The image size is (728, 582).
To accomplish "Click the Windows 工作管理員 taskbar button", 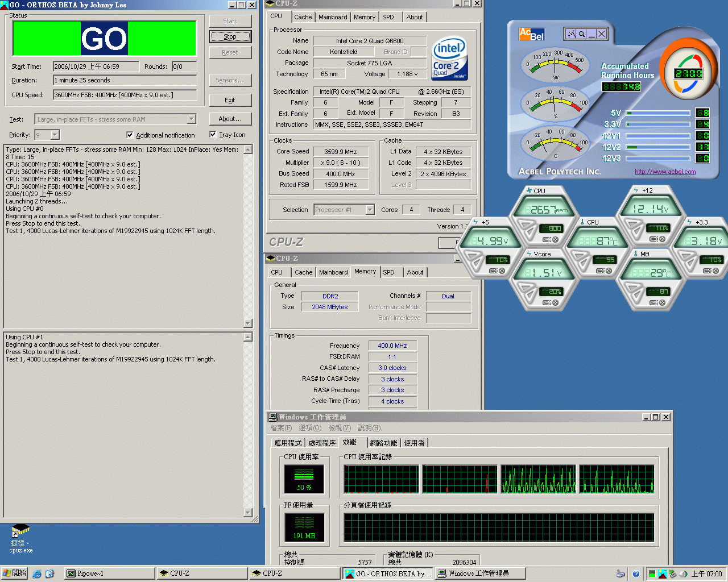I will [x=480, y=573].
